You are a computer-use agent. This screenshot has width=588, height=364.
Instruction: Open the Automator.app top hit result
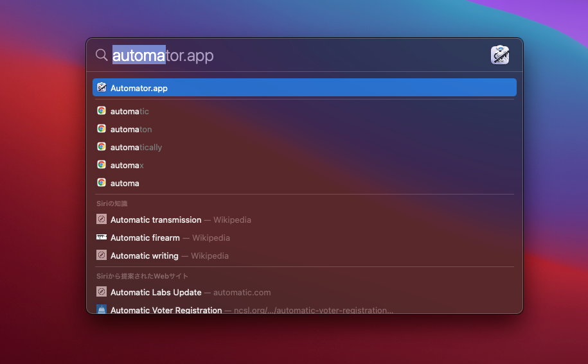pos(305,87)
